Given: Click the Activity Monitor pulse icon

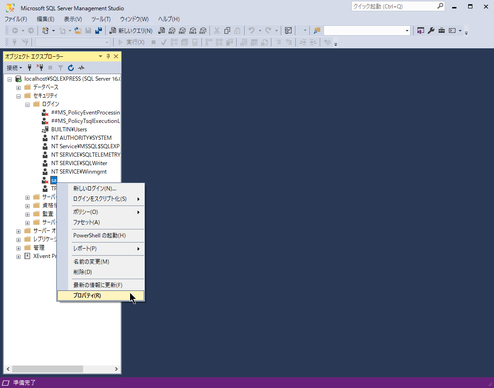Looking at the screenshot, I should click(81, 68).
